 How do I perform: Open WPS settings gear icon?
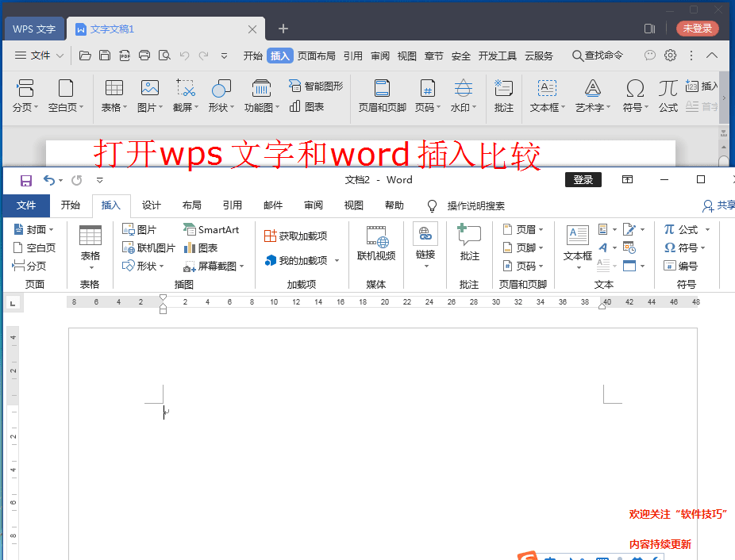click(671, 56)
